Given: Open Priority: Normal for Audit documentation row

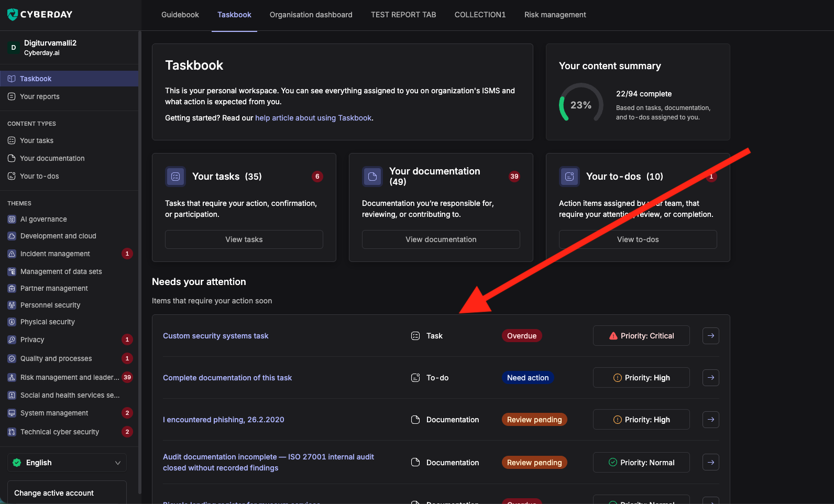Looking at the screenshot, I should coord(641,463).
